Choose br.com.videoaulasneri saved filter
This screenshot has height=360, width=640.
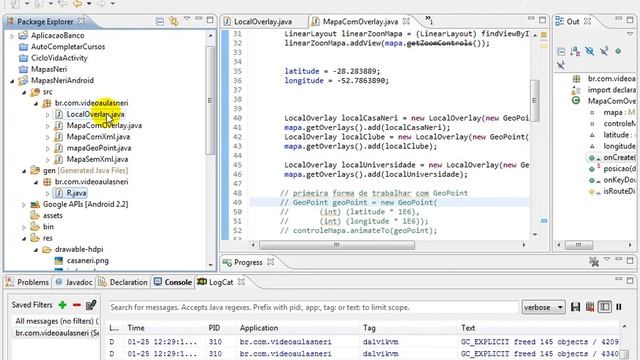pos(56,333)
